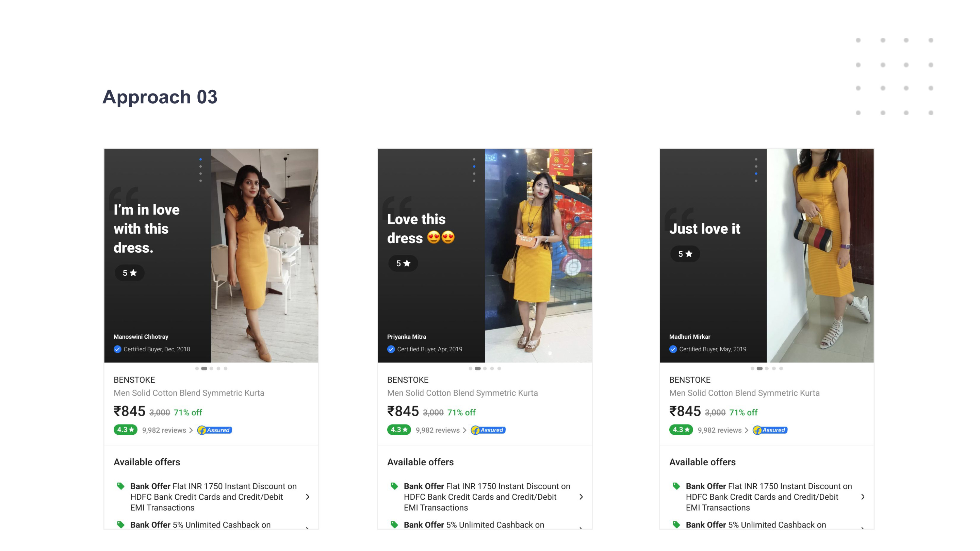980x551 pixels.
Task: Expand middle card's INR 1750 bank offer chevron
Action: (581, 497)
